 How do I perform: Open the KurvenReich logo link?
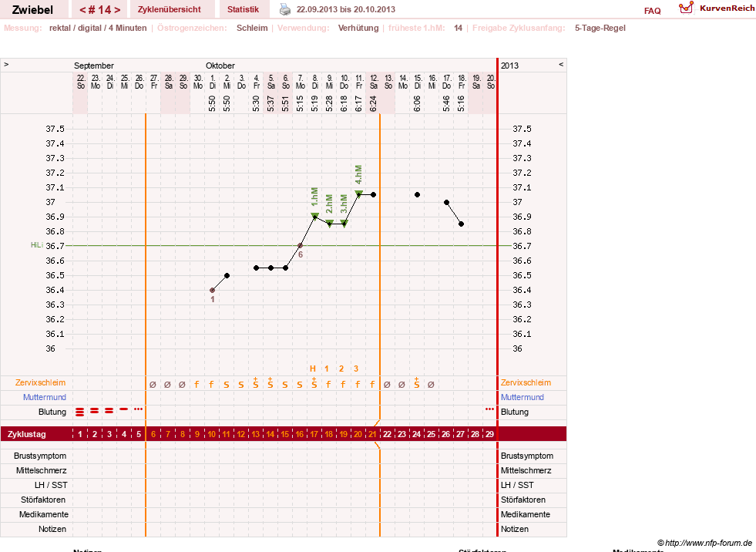[717, 8]
